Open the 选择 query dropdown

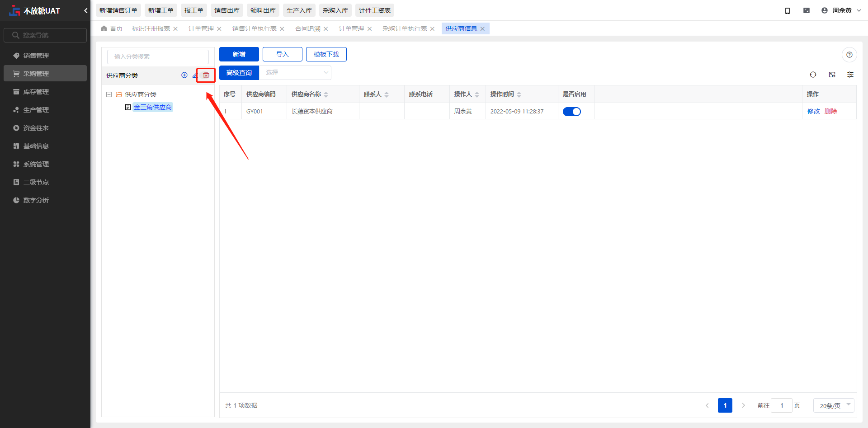pyautogui.click(x=295, y=72)
